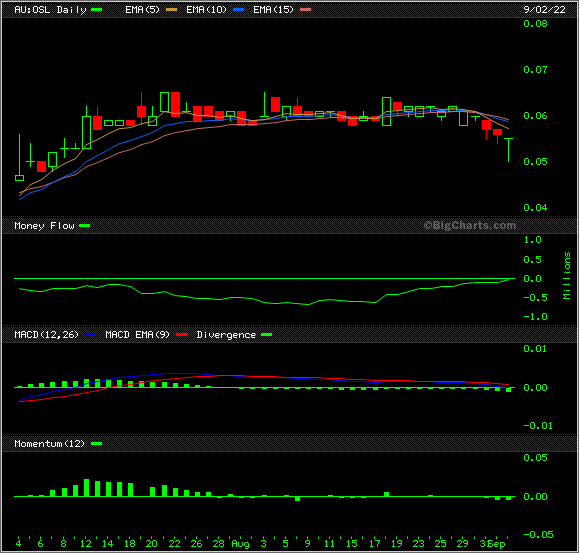This screenshot has height=553, width=579.
Task: Click the Aug marker on time axis
Action: pos(240,544)
